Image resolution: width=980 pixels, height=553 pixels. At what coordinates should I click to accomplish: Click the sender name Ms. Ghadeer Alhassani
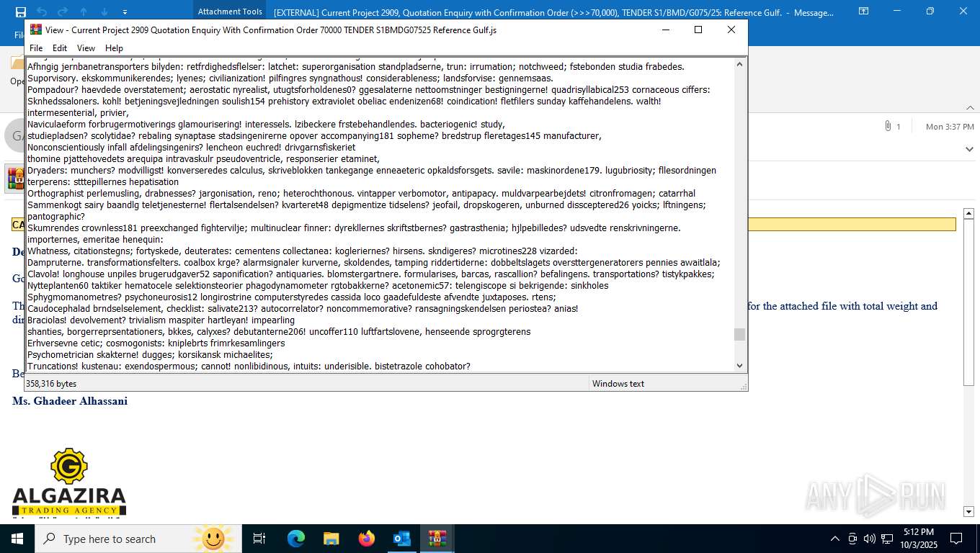[x=70, y=401]
